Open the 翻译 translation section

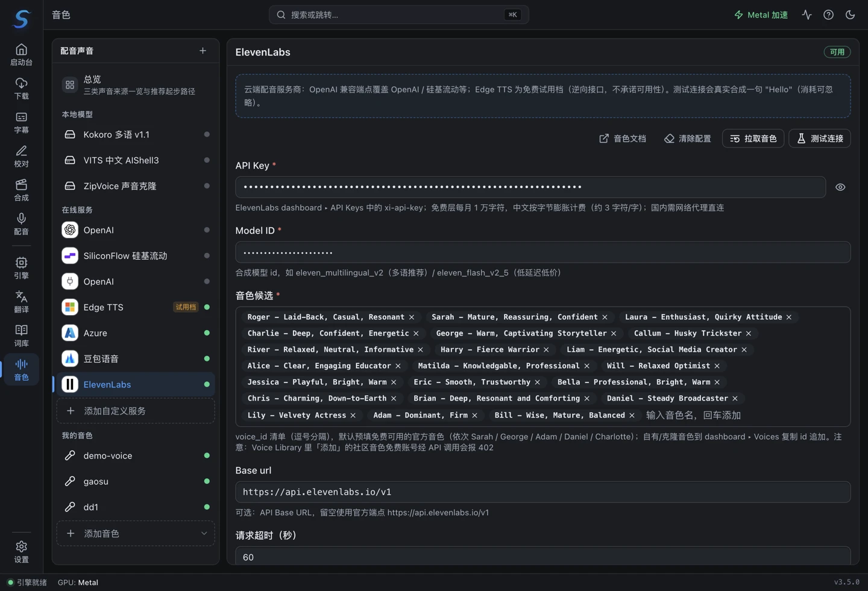pyautogui.click(x=21, y=302)
